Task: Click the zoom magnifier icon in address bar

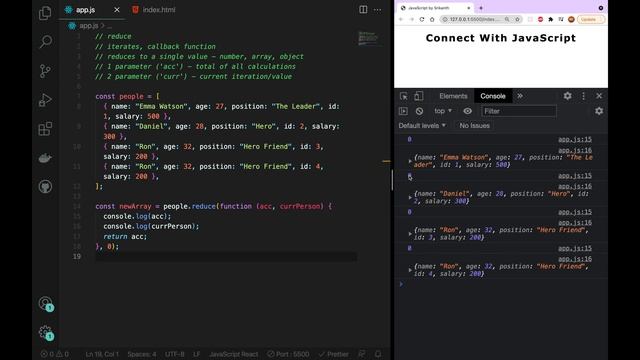Action: point(507,19)
